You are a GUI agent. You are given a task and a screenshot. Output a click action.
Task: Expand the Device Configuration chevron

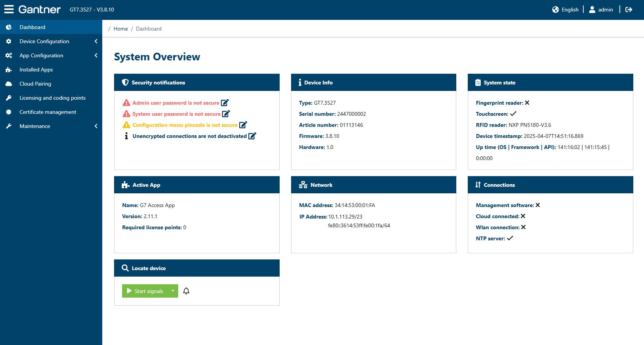click(x=96, y=41)
